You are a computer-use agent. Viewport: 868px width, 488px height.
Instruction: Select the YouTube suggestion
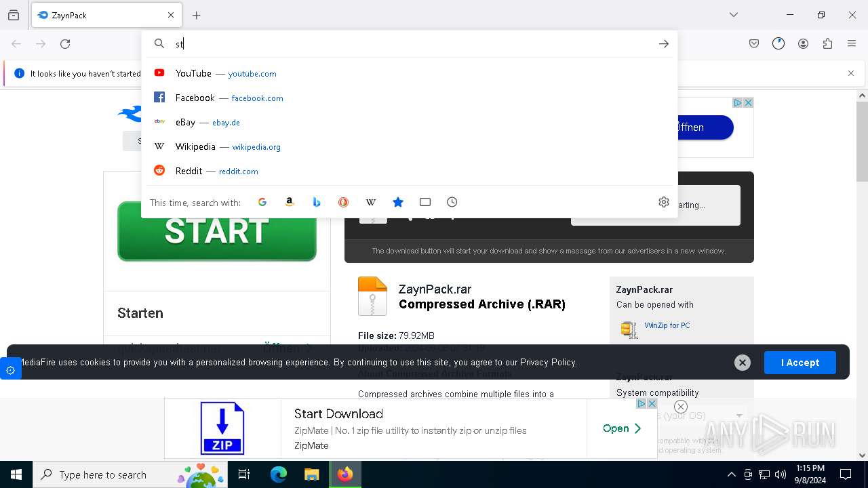(410, 73)
